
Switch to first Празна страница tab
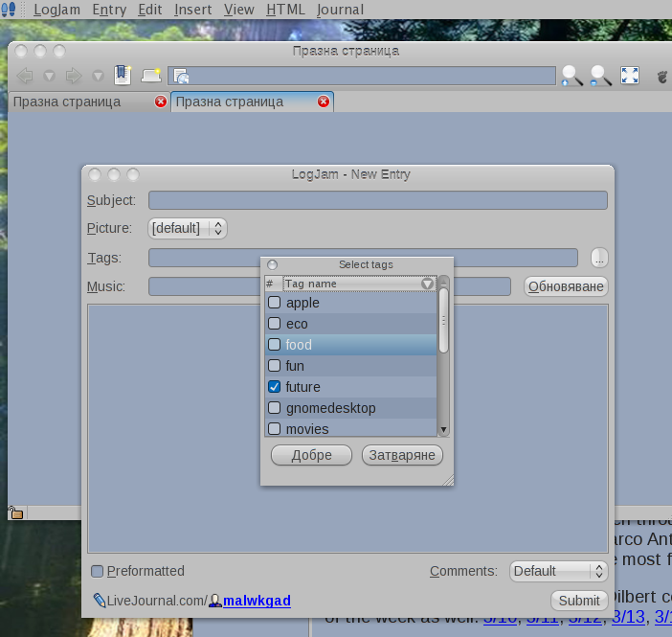(x=67, y=102)
